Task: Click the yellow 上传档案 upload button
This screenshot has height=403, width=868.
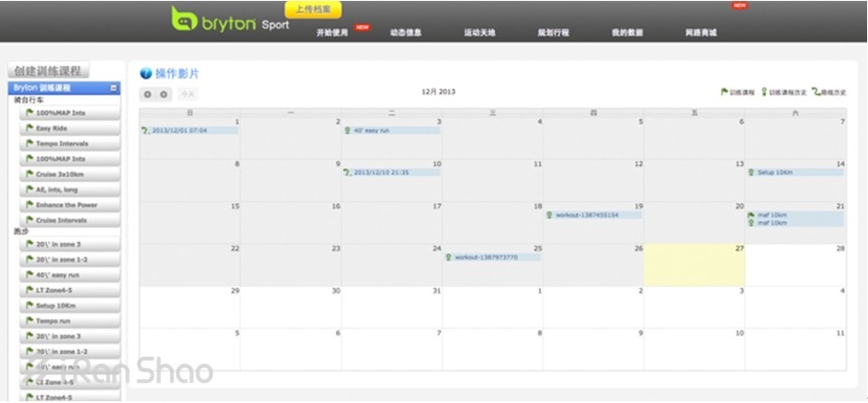Action: tap(313, 9)
